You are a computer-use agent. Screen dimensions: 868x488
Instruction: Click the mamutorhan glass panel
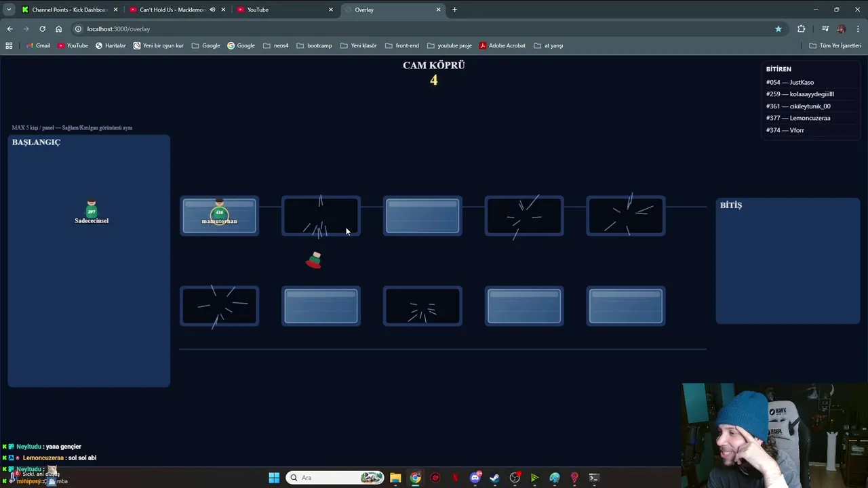pyautogui.click(x=219, y=216)
